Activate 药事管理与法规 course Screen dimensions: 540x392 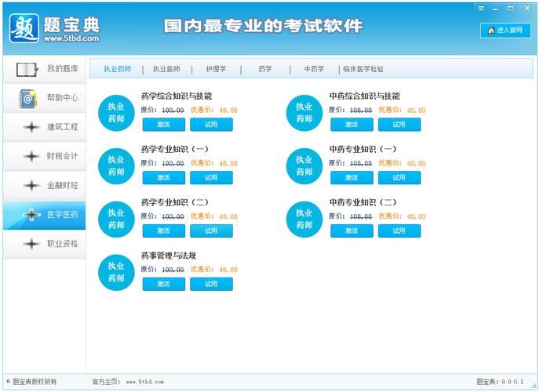point(163,284)
